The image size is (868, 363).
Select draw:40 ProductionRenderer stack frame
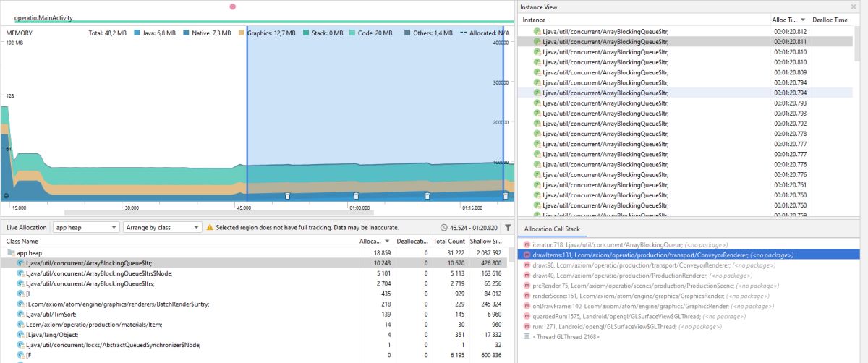click(689, 276)
